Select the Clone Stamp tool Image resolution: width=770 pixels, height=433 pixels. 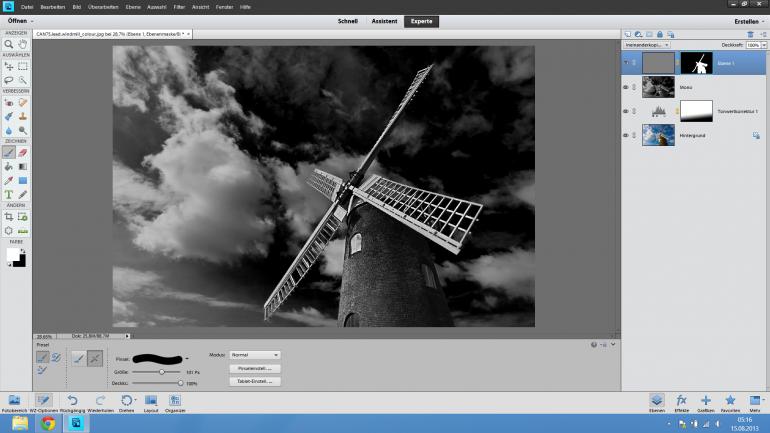[23, 116]
